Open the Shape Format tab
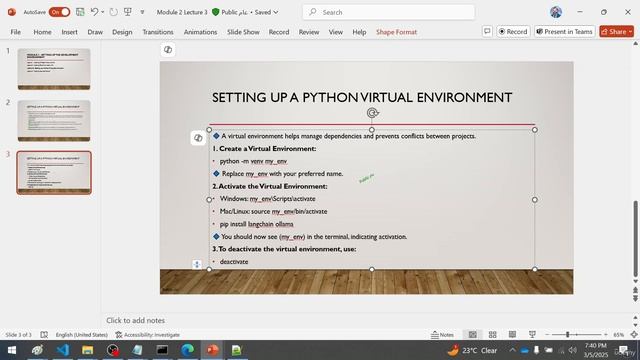Screen dimensions: 640x360 396,32
